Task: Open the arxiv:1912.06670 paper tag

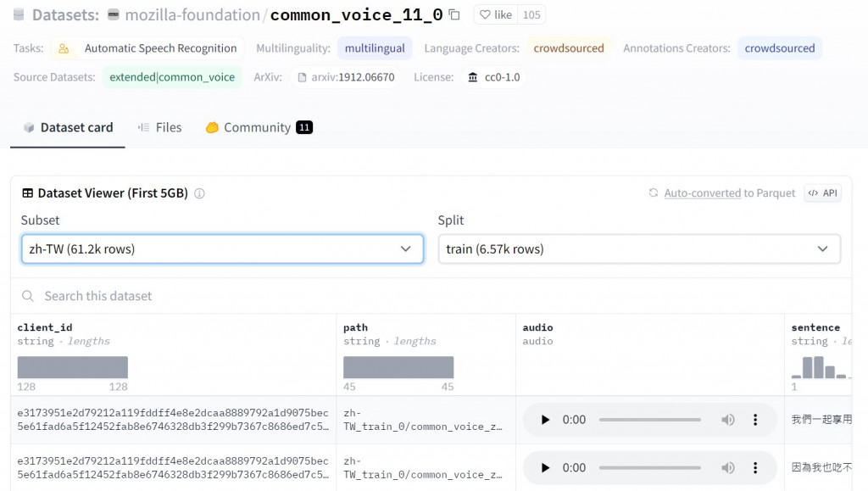Action: [346, 77]
